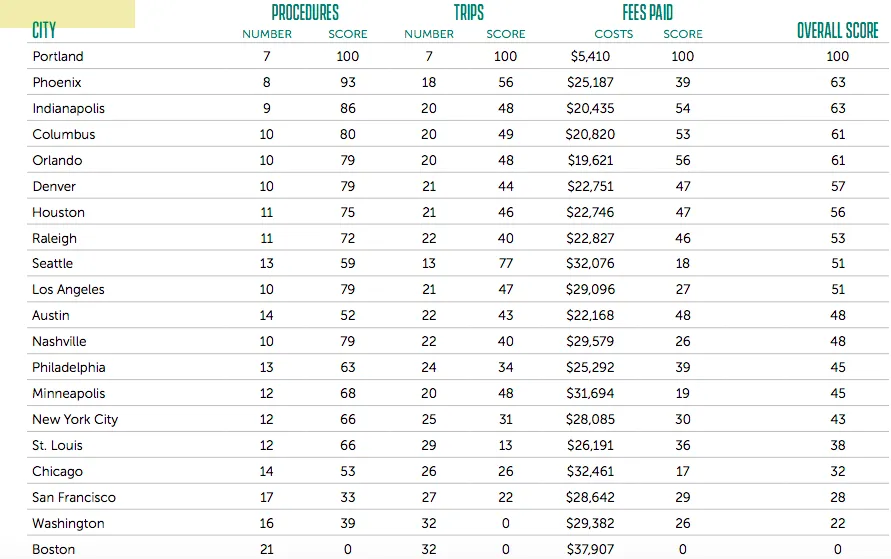Click Boston's $37,907 cost value
This screenshot has width=891, height=559.
click(590, 550)
